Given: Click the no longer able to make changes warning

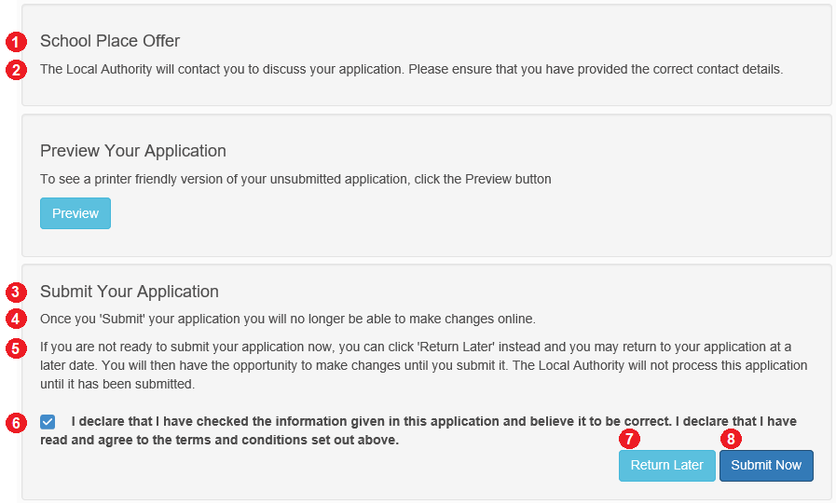Looking at the screenshot, I should pos(288,319).
